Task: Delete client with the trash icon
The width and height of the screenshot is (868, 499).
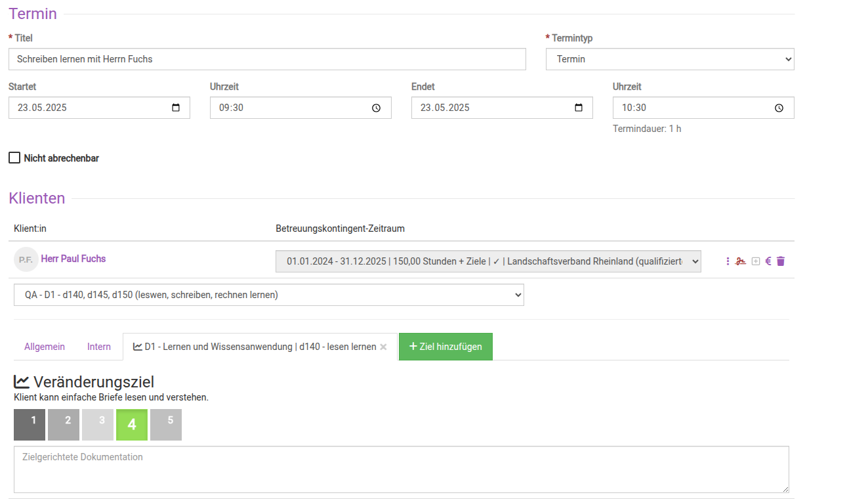Action: [781, 261]
